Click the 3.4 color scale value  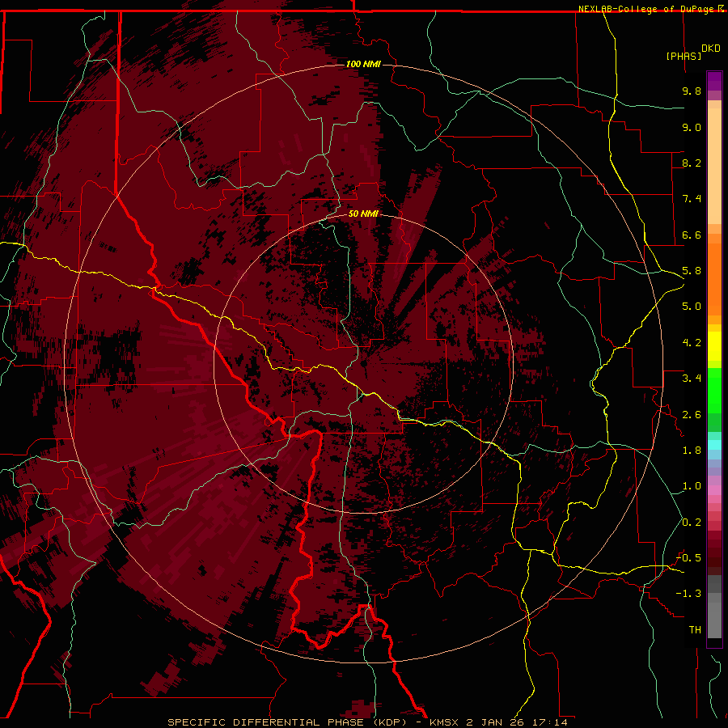(x=692, y=379)
